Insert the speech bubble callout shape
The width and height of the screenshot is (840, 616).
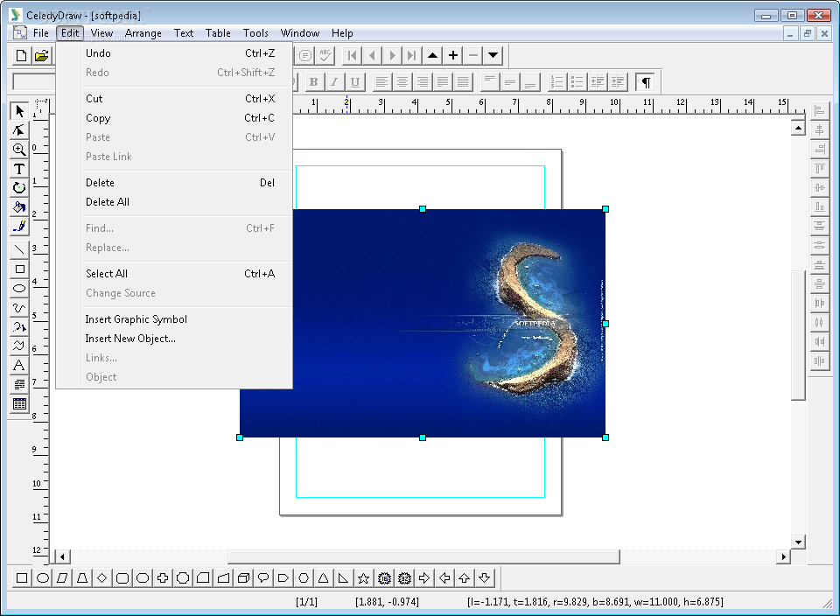pos(263,578)
